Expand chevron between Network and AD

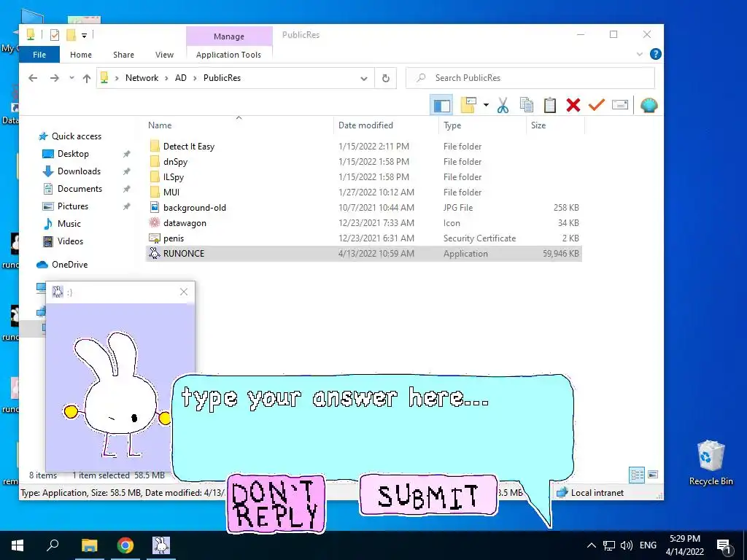[166, 78]
